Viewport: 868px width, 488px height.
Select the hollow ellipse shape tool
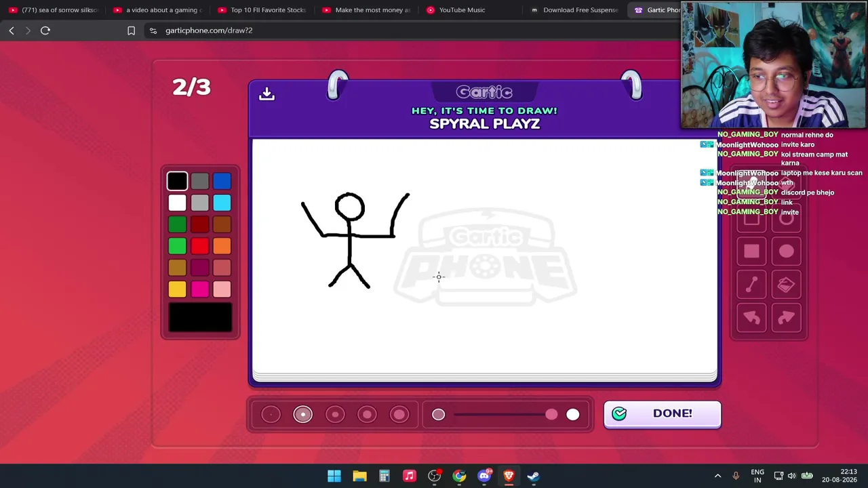[786, 218]
